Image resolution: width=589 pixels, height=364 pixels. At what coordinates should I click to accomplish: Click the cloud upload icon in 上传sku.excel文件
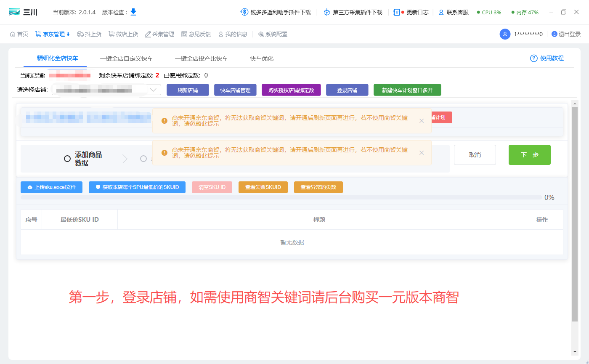click(30, 187)
